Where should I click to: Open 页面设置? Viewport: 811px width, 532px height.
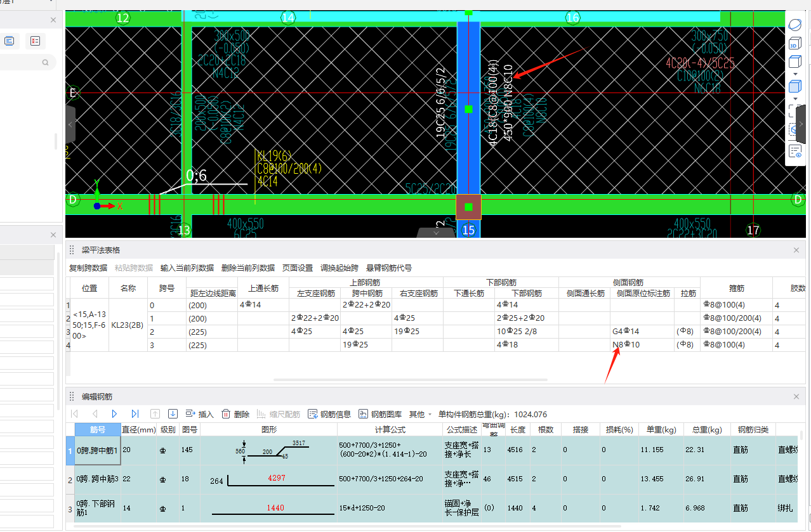click(298, 268)
